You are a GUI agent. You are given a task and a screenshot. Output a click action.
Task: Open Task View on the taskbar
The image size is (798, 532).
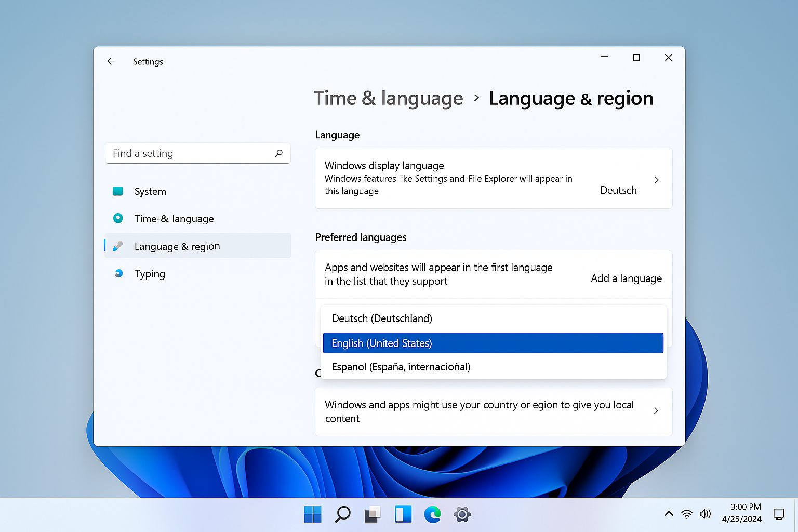372,514
